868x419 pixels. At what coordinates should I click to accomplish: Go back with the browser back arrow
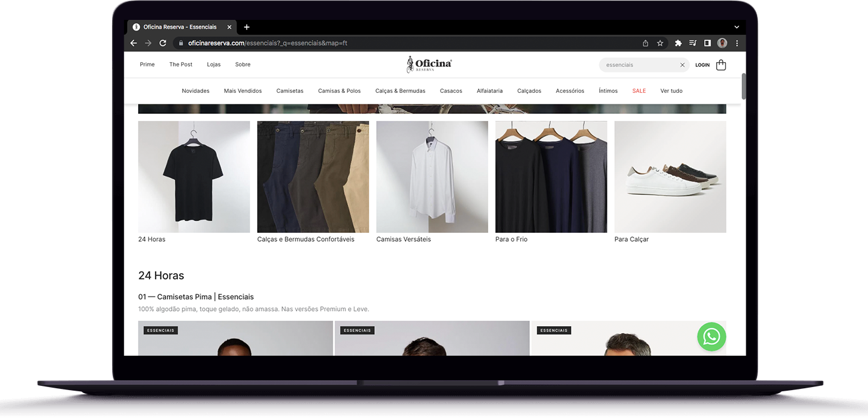click(134, 43)
